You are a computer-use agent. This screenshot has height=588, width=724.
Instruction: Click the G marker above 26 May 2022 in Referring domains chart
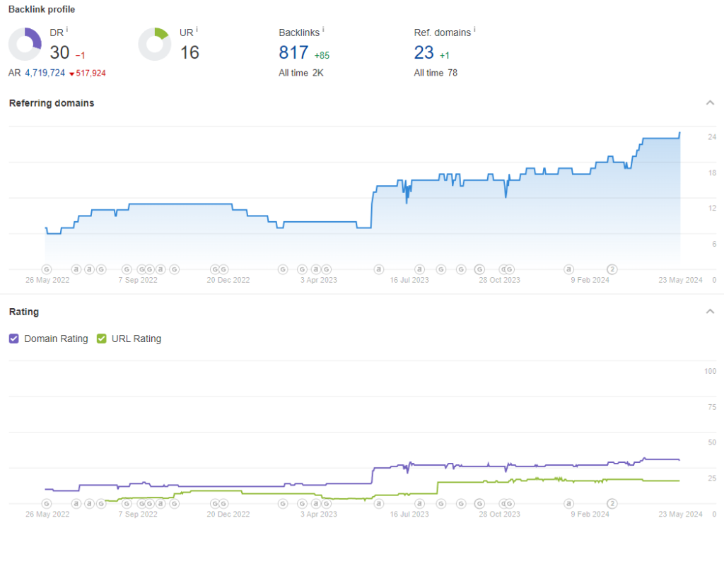click(46, 269)
